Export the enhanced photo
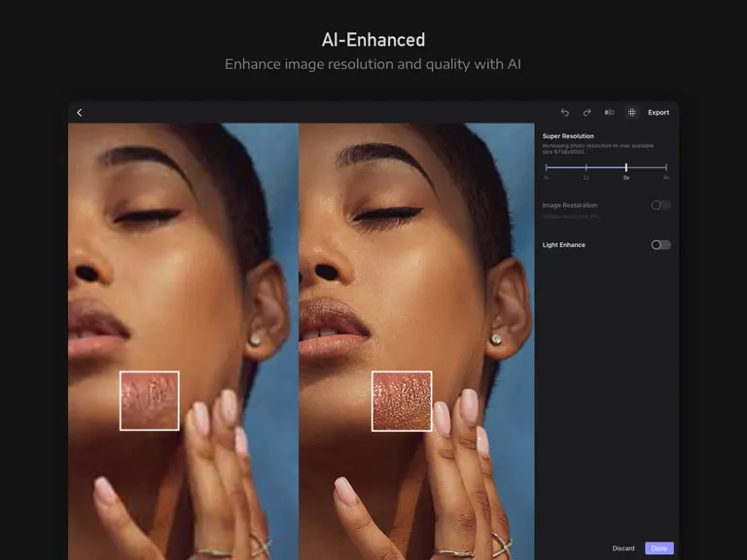The image size is (747, 560). pos(658,113)
